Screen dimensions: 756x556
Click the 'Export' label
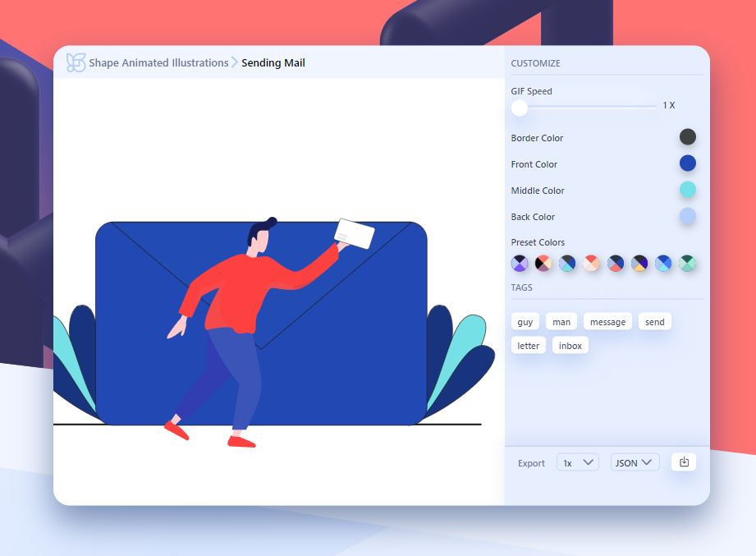(x=531, y=463)
